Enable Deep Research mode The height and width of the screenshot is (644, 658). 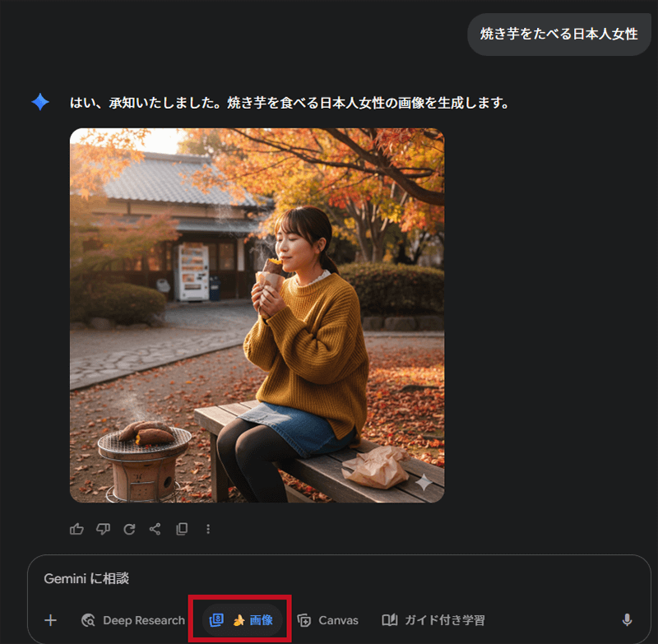132,620
